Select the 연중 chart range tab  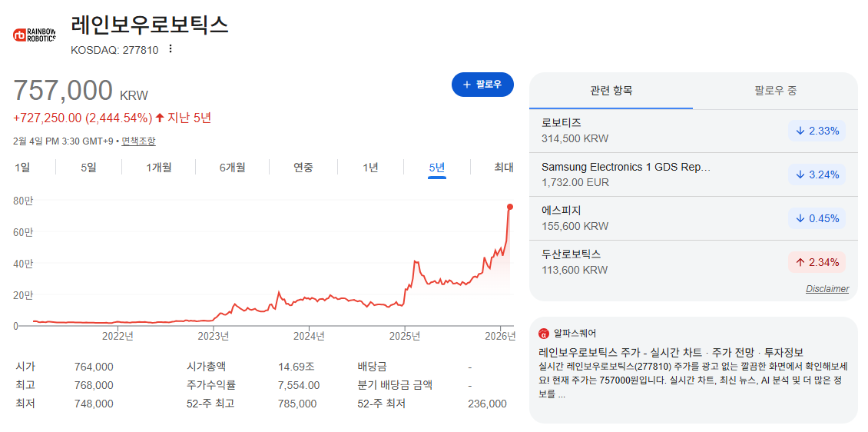coord(303,168)
